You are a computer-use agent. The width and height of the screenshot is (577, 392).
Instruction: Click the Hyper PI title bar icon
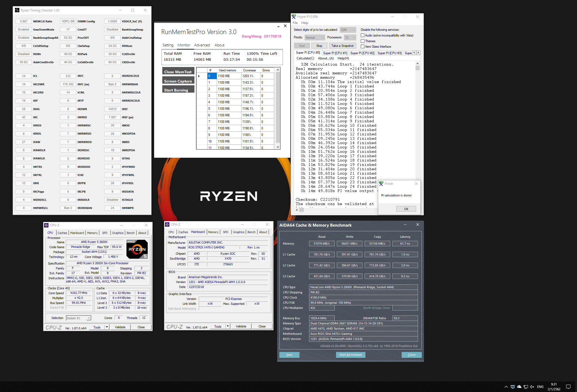click(294, 17)
